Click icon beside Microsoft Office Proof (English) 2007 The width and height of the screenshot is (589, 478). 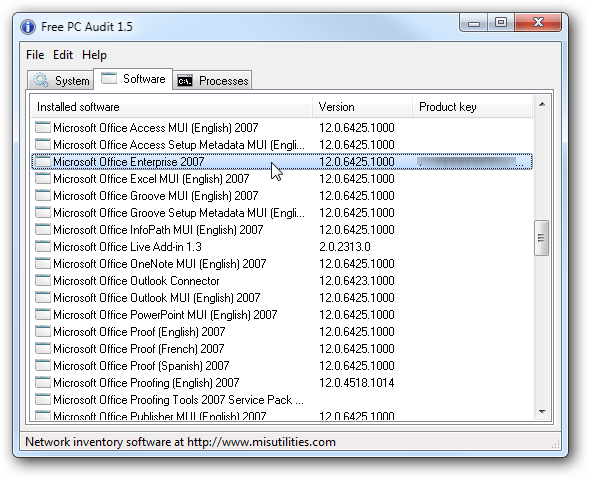coord(43,332)
